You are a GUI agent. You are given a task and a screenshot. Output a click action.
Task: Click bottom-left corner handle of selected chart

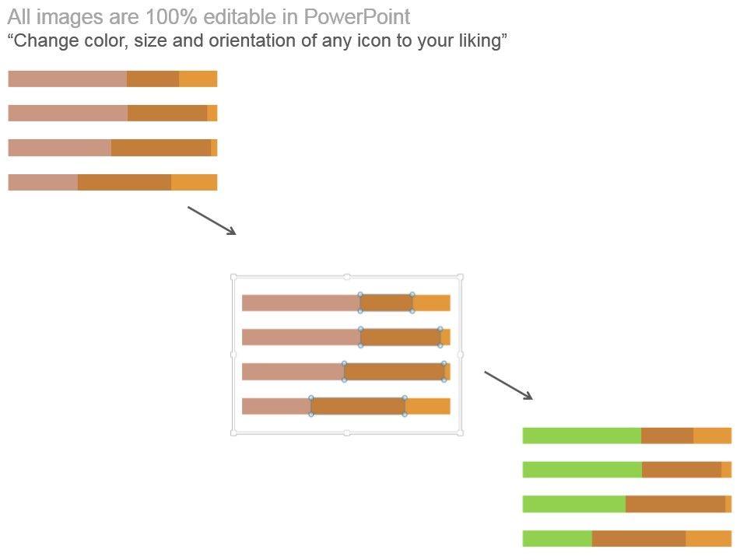(x=233, y=432)
